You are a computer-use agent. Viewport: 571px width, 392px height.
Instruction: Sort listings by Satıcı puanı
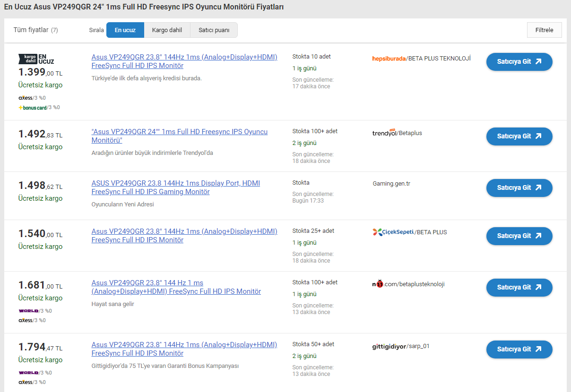(x=214, y=30)
